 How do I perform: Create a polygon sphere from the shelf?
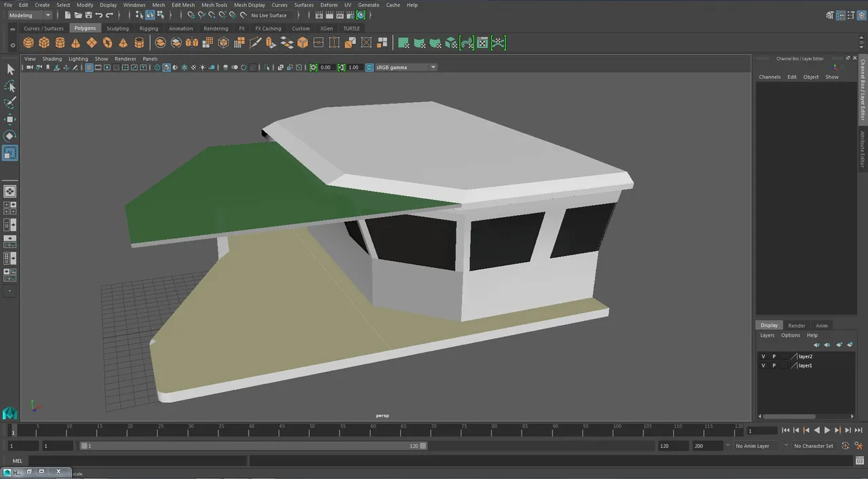28,43
